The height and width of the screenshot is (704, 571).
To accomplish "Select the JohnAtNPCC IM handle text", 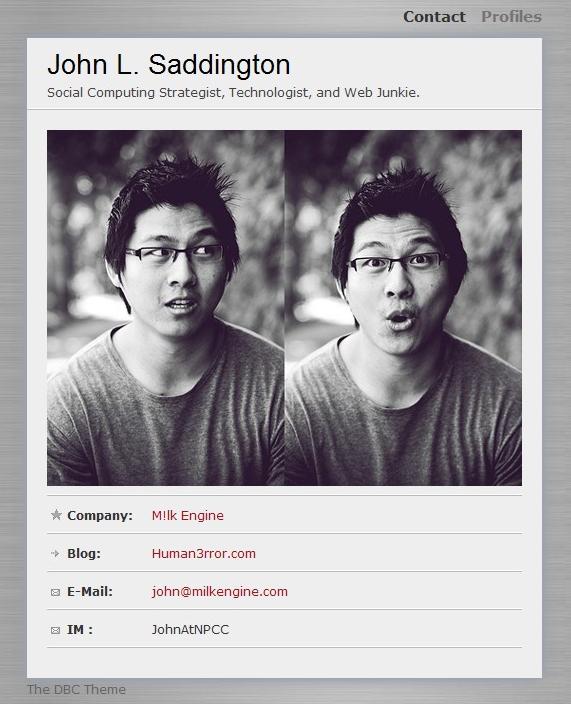I will coord(190,629).
